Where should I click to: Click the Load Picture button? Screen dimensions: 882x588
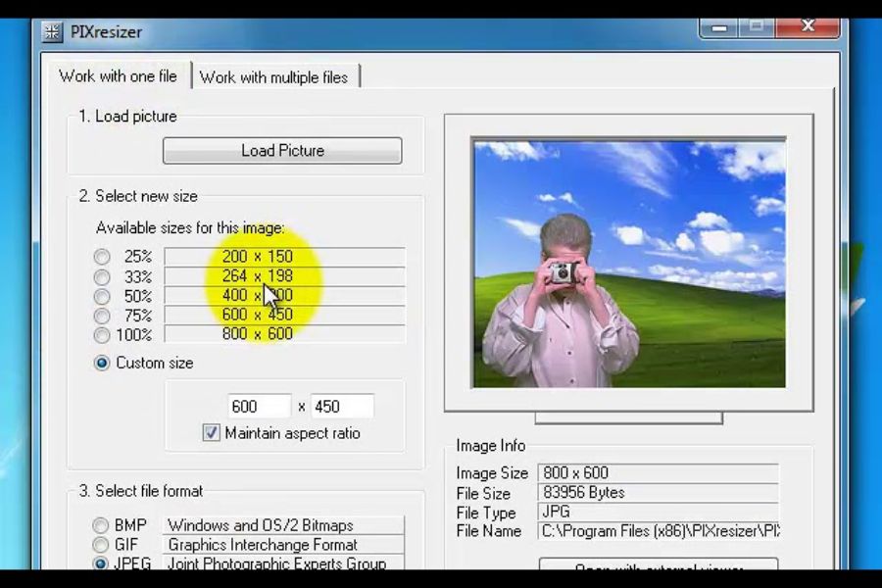(x=282, y=151)
